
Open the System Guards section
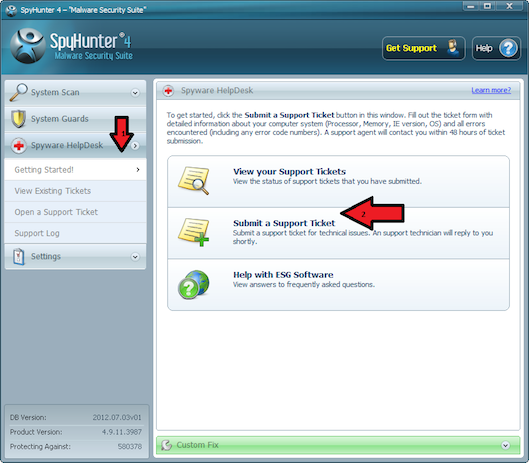click(x=76, y=119)
